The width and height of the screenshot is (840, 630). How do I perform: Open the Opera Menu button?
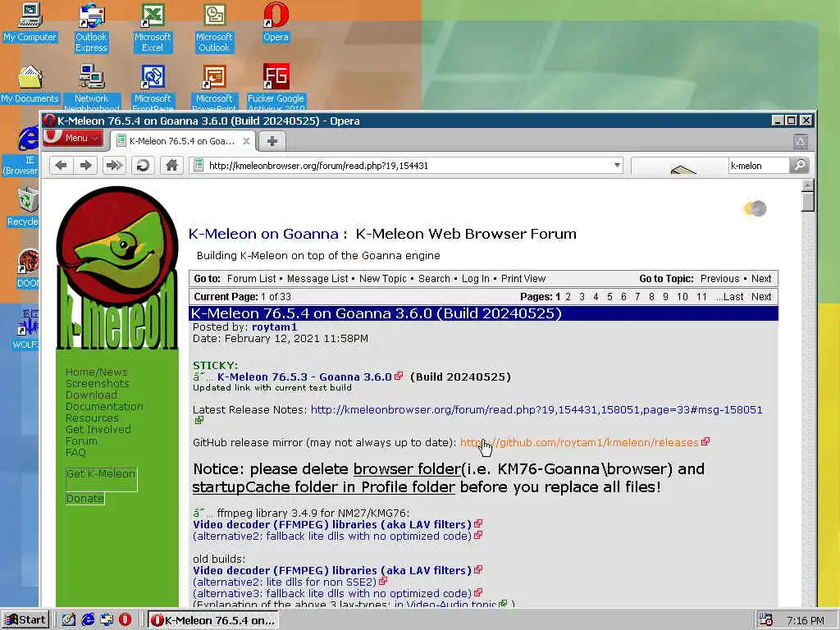click(x=73, y=138)
